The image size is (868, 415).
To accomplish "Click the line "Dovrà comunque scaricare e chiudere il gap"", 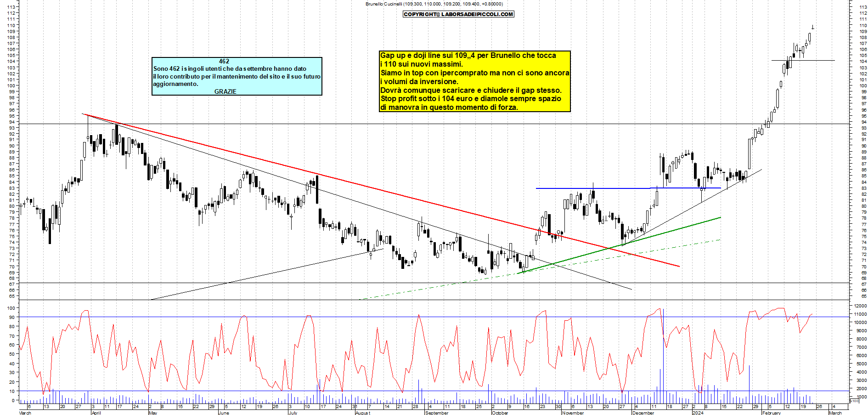I will [471, 91].
